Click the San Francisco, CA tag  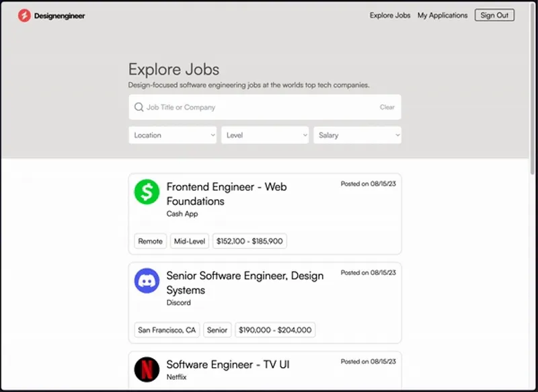pyautogui.click(x=167, y=330)
